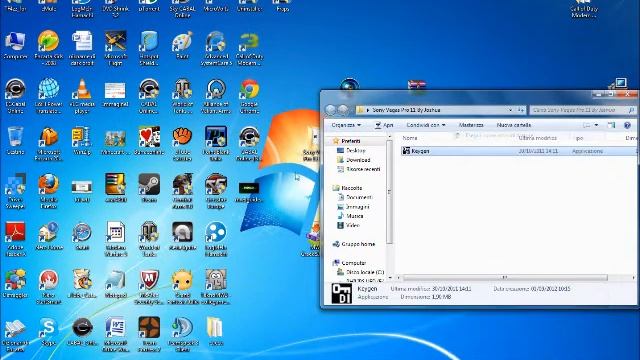Viewport: 640px width, 360px height.
Task: Click Masterizza in the Explorer toolbar
Action: pos(471,125)
